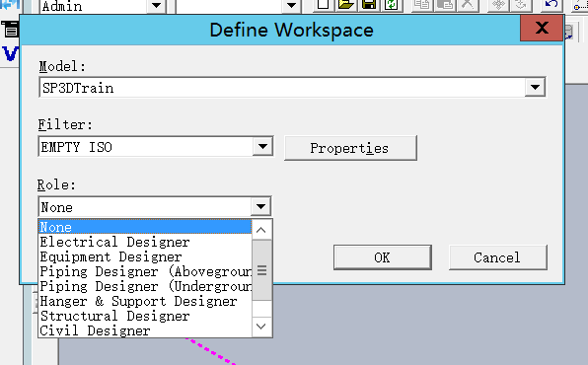
Task: Click the Undo arrow toolbar icon
Action: (x=551, y=5)
